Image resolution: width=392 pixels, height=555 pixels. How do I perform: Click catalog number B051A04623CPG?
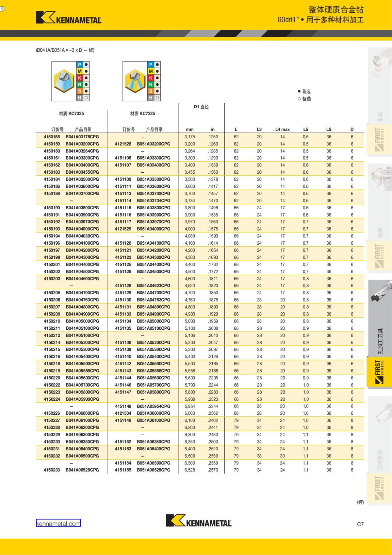tap(154, 286)
